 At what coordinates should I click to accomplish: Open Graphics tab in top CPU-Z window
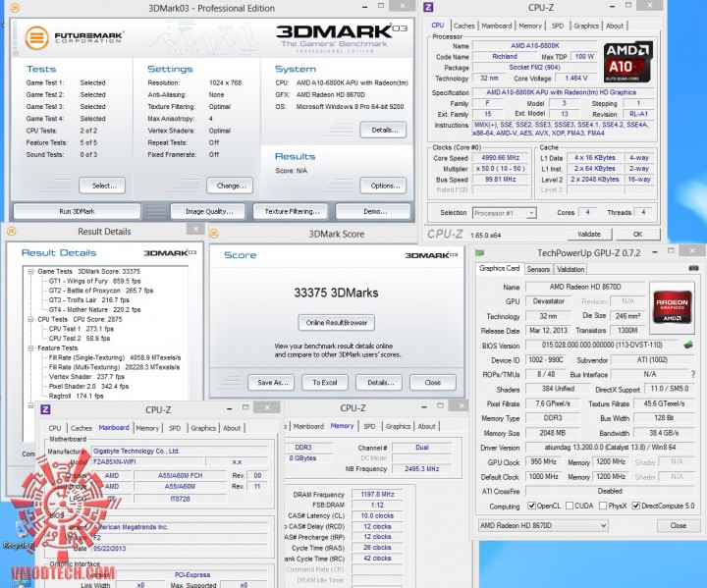click(586, 26)
